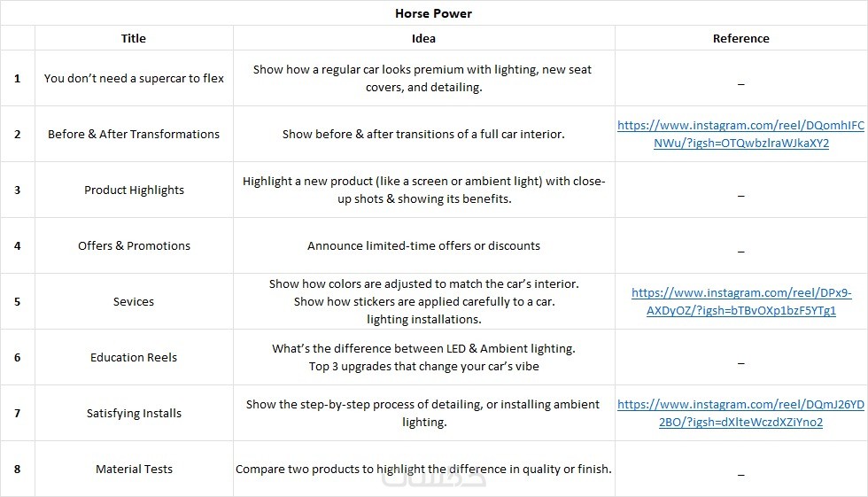Select the "Horse Power" heading cell
868x497 pixels.
click(x=433, y=13)
